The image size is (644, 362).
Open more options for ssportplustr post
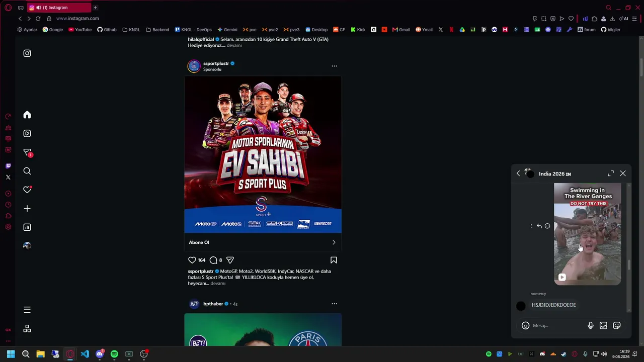click(334, 66)
